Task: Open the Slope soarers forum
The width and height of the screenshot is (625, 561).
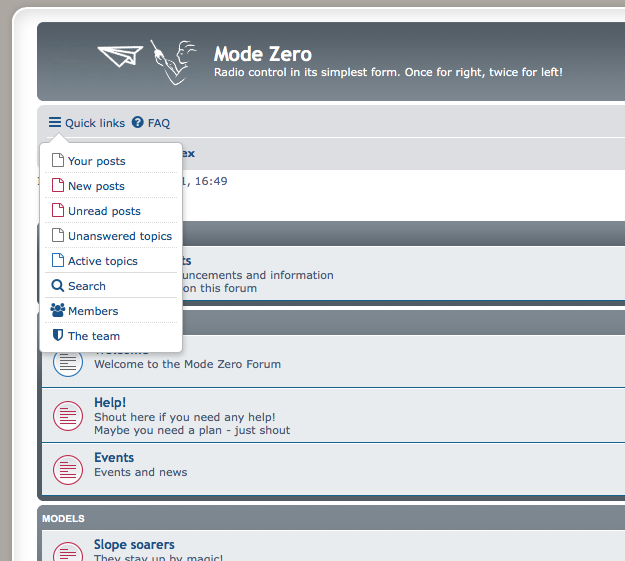Action: 134,545
